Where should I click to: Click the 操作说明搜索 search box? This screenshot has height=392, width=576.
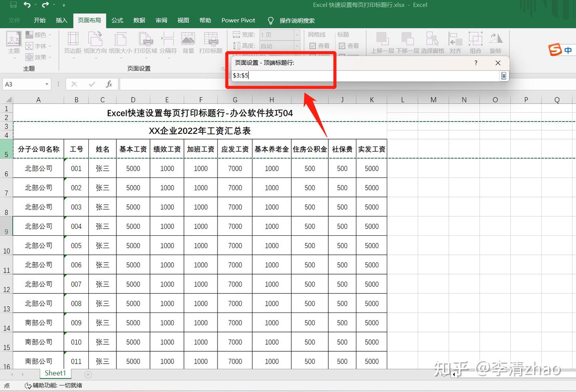(x=297, y=20)
